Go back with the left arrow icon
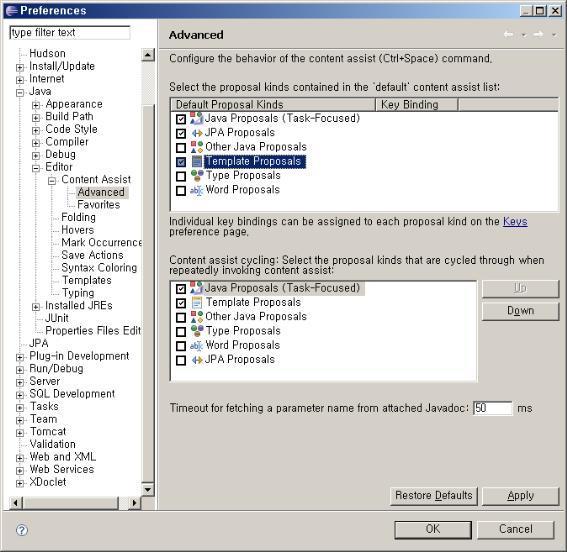The height and width of the screenshot is (552, 567). (x=508, y=34)
